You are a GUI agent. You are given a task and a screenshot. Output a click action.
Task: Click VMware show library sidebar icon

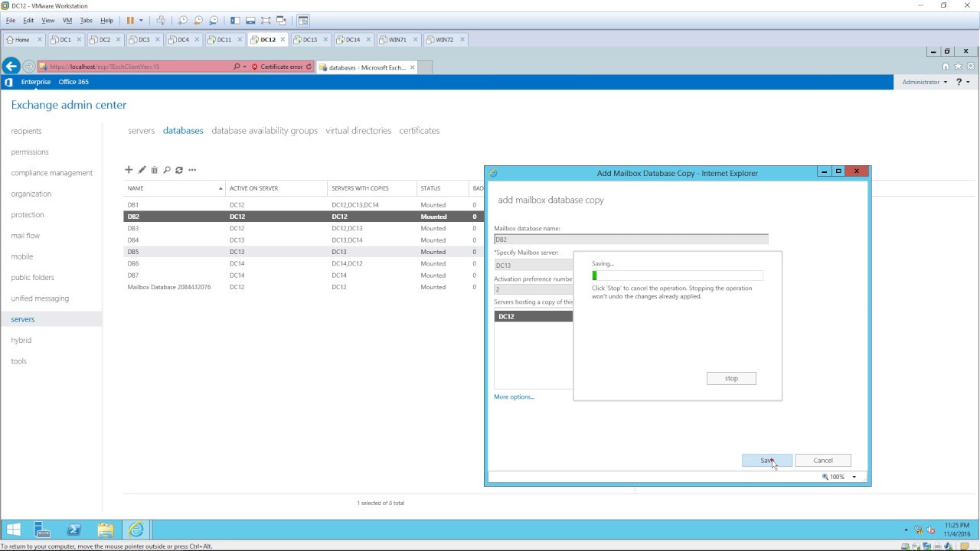[x=235, y=20]
